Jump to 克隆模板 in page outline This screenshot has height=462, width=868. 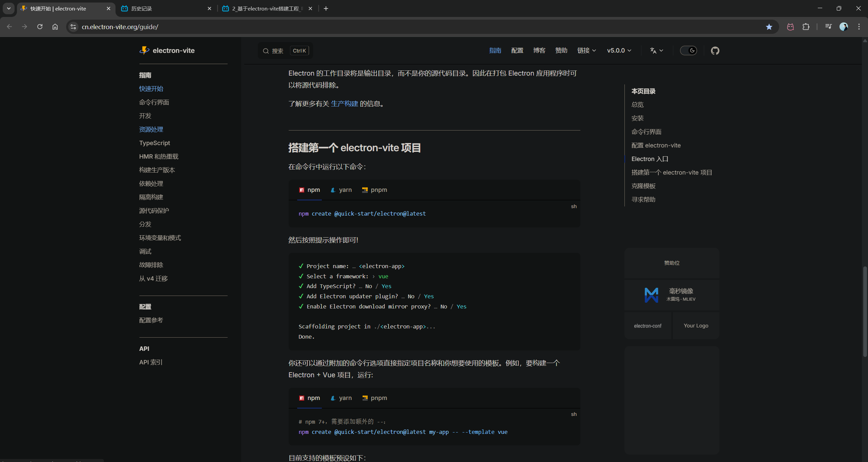coord(643,186)
